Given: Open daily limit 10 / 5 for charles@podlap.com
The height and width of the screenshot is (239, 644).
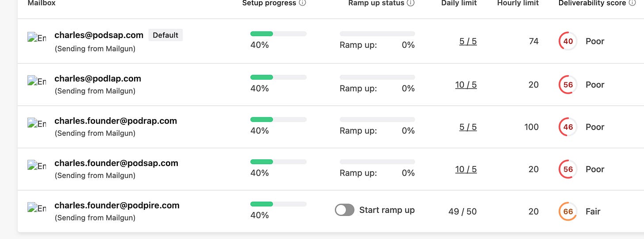Looking at the screenshot, I should (466, 85).
